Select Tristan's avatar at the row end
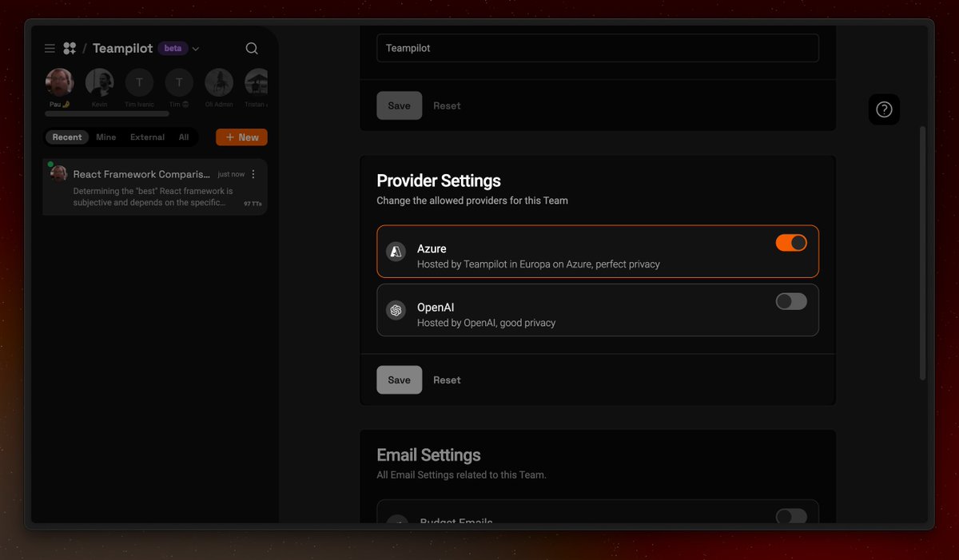Viewport: 959px width, 560px height. tap(257, 82)
